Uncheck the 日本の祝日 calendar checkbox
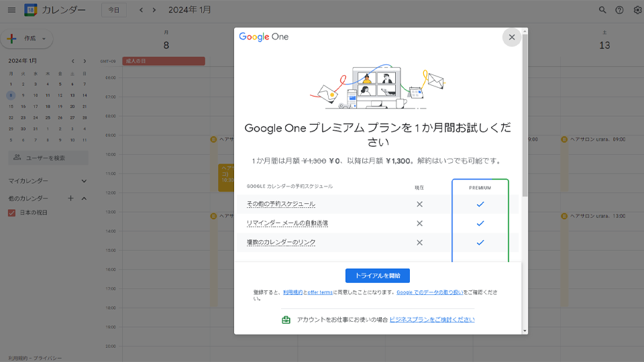 [12, 213]
